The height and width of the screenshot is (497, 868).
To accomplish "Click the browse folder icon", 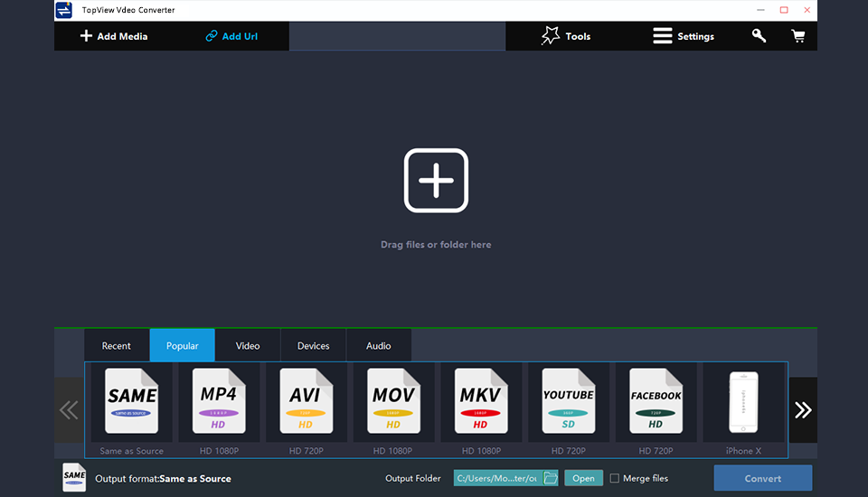I will pyautogui.click(x=551, y=478).
